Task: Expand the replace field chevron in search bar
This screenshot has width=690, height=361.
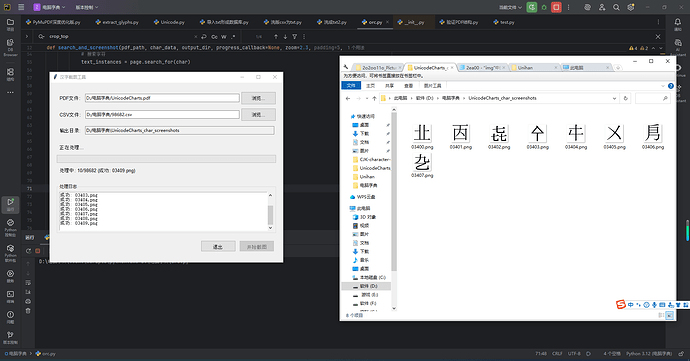Action: (27, 37)
